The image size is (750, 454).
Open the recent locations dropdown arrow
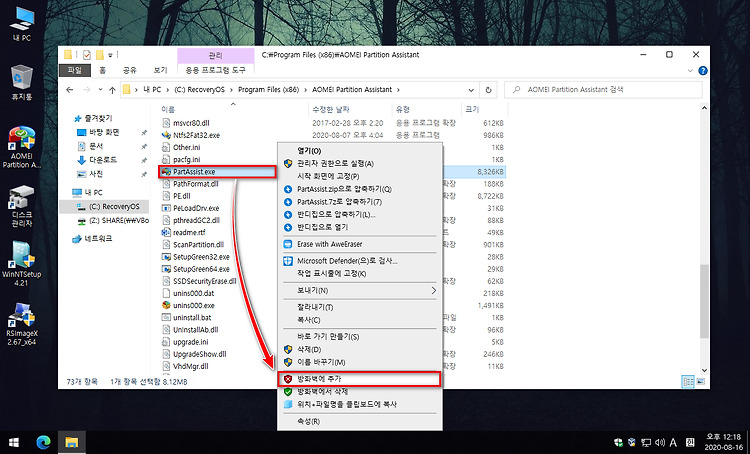(100, 89)
